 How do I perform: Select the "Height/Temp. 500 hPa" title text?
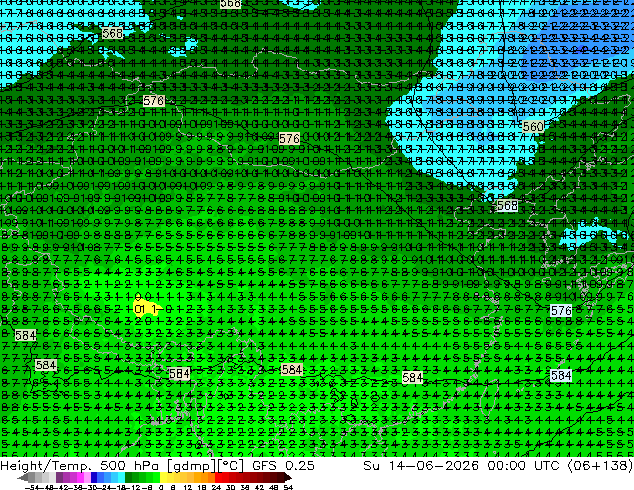pyautogui.click(x=82, y=465)
